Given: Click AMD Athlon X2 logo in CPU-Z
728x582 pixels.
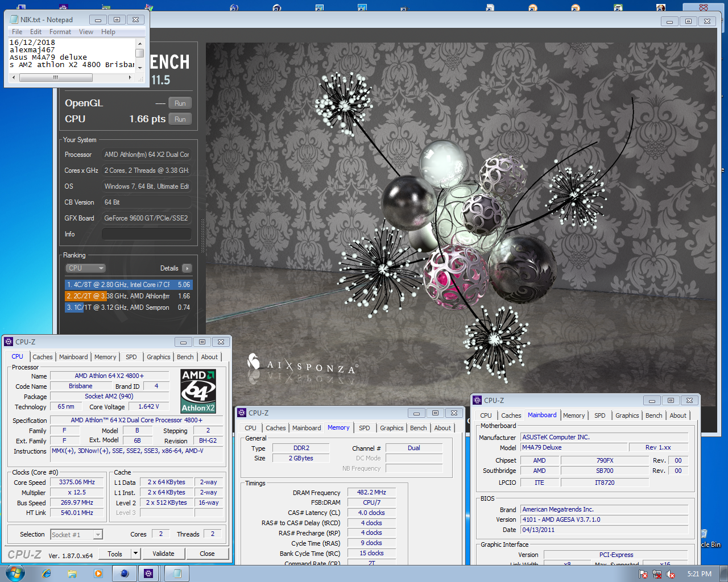Looking at the screenshot, I should (198, 391).
